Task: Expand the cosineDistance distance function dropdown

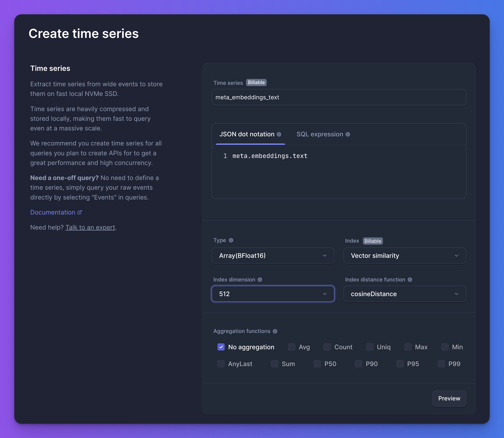Action: (405, 294)
